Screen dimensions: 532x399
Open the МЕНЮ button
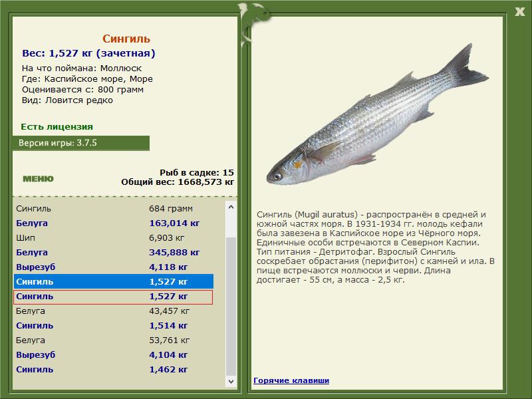38,178
